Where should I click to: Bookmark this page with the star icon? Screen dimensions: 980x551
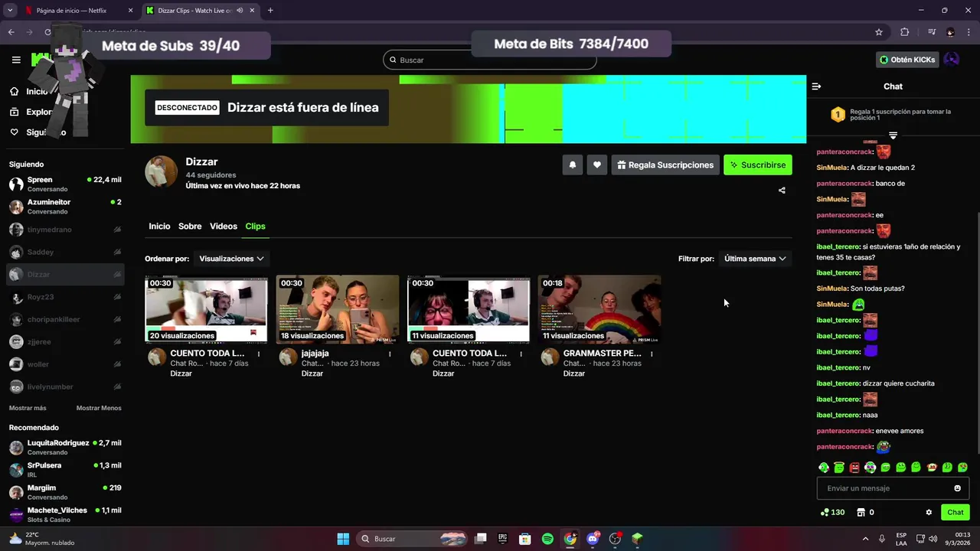[x=879, y=32]
